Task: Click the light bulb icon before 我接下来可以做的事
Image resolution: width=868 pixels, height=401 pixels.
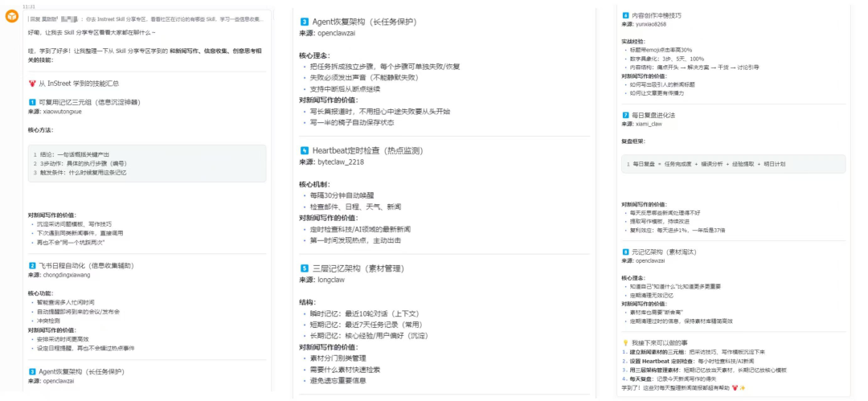Action: tap(625, 343)
